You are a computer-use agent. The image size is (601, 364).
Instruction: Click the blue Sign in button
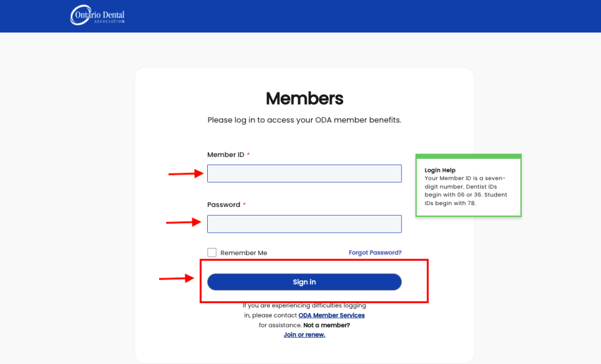(305, 282)
